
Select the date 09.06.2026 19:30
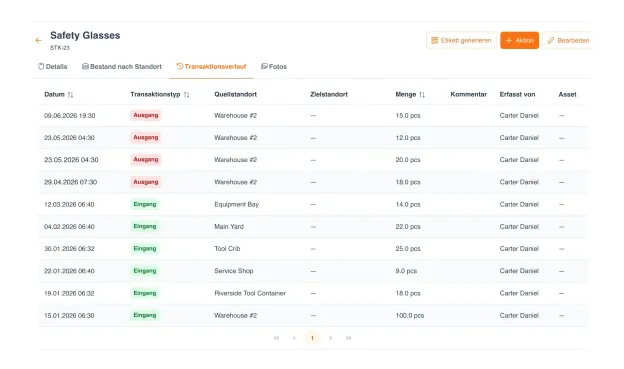coord(70,115)
